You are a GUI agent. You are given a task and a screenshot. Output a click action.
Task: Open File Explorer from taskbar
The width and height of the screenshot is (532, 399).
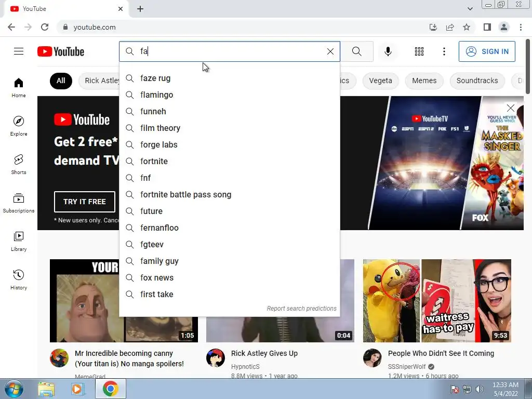[x=46, y=389]
